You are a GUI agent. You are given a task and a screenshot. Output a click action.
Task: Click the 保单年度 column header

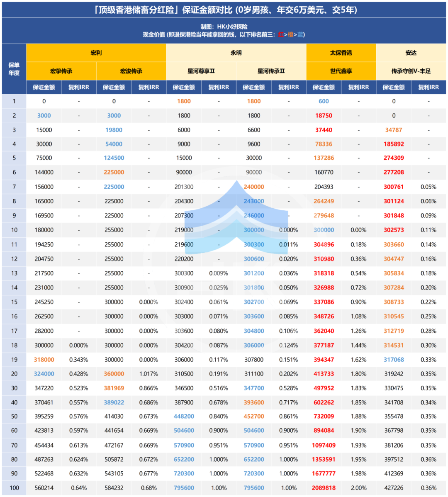14,69
